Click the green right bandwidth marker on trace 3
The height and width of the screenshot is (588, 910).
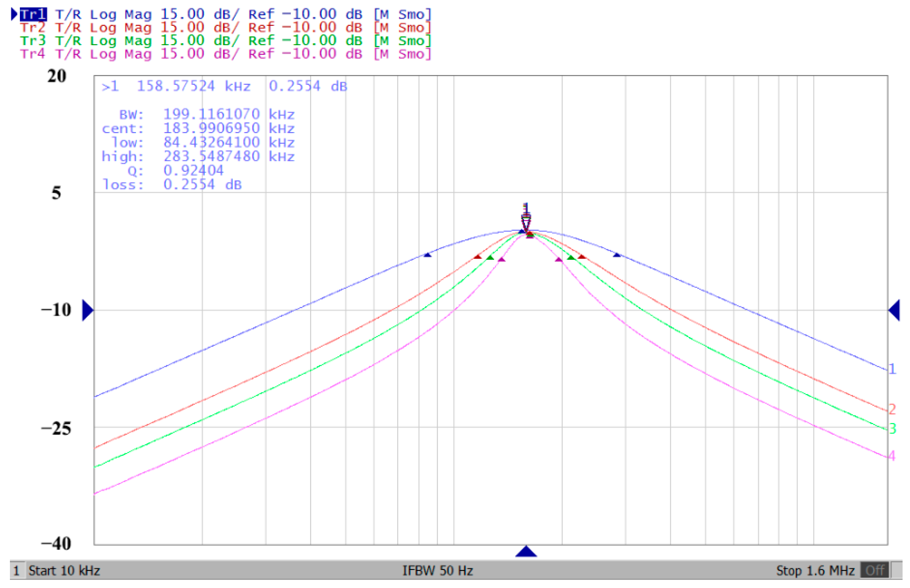coord(571,258)
